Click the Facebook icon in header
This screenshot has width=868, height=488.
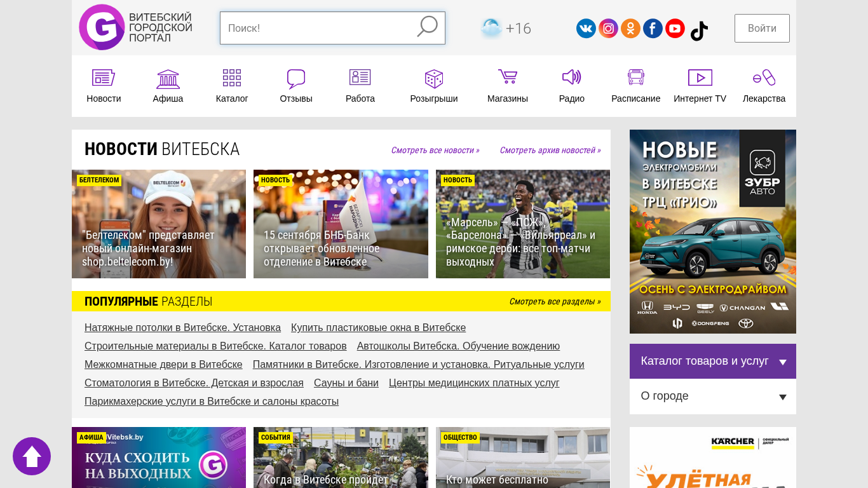click(653, 29)
